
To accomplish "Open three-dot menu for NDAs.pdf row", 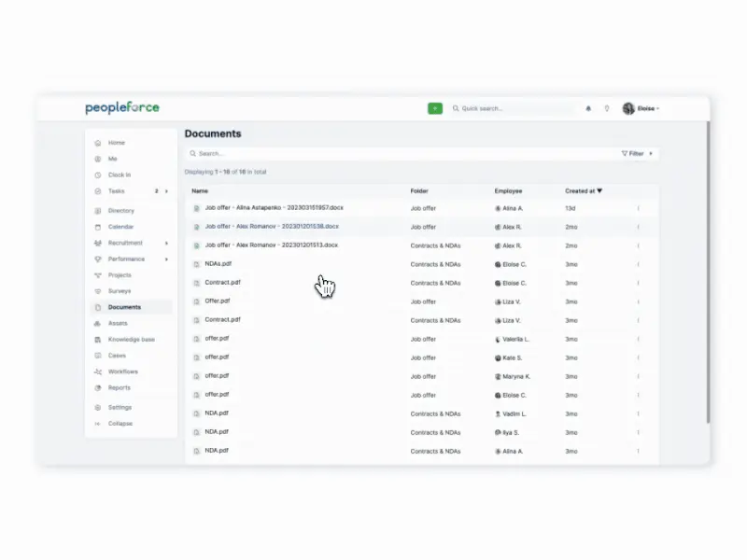I will click(638, 264).
